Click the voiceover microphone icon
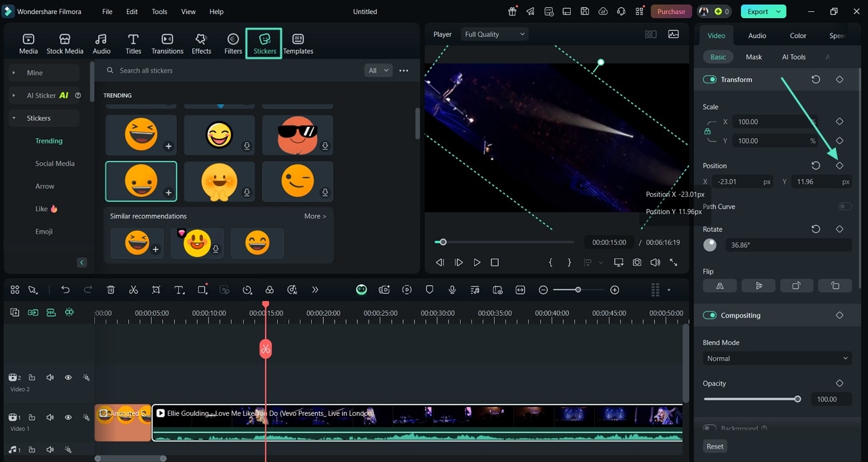The image size is (868, 462). point(452,290)
